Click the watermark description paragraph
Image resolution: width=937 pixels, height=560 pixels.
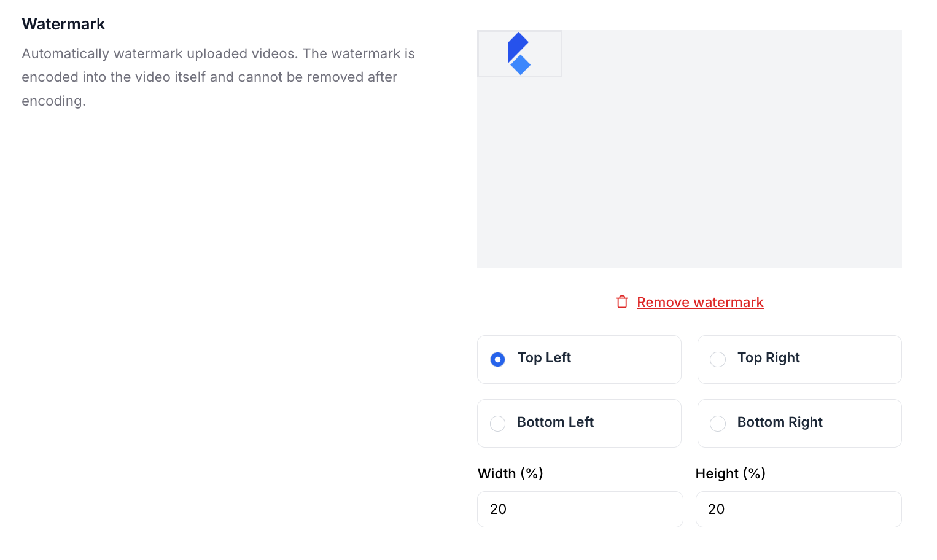pos(218,77)
